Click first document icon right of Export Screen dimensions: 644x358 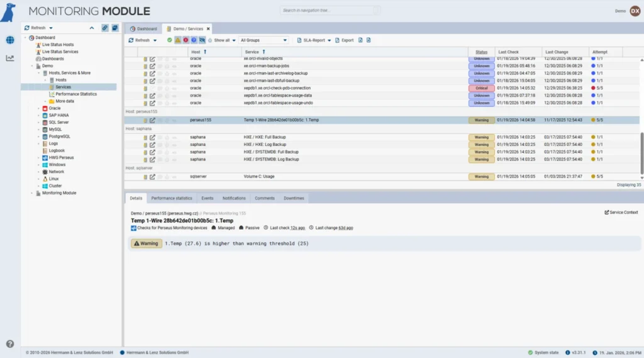(360, 40)
